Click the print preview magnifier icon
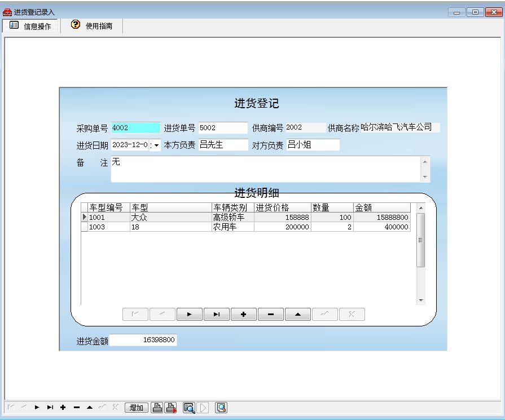The height and width of the screenshot is (420, 505). coord(188,408)
